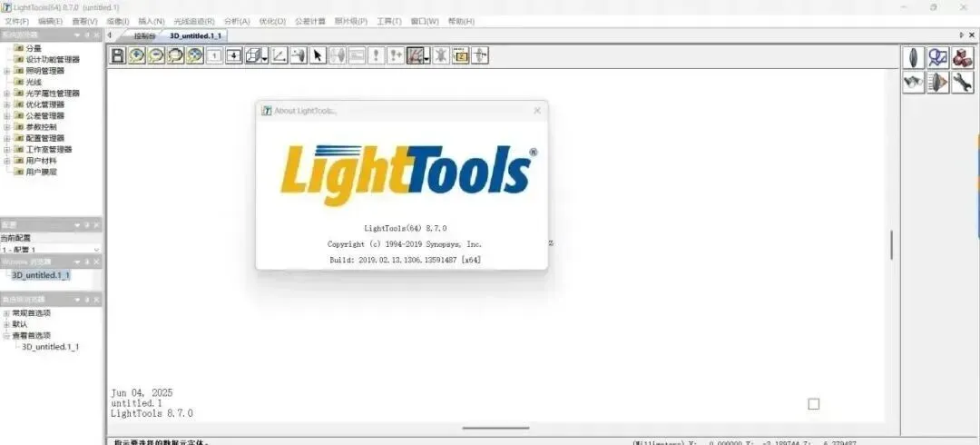Viewport: 980px width, 445px height.
Task: Open the dropdown arrow beside the cube icon
Action: [x=266, y=58]
